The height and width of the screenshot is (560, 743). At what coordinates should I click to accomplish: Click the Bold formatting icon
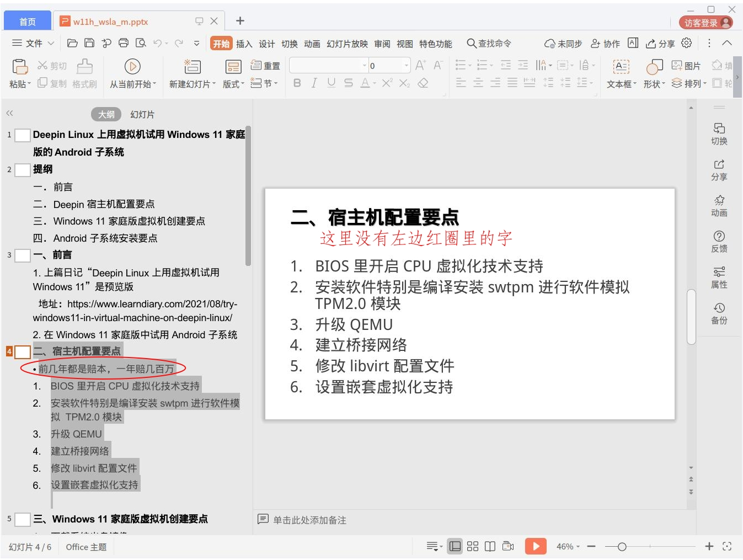[x=297, y=83]
